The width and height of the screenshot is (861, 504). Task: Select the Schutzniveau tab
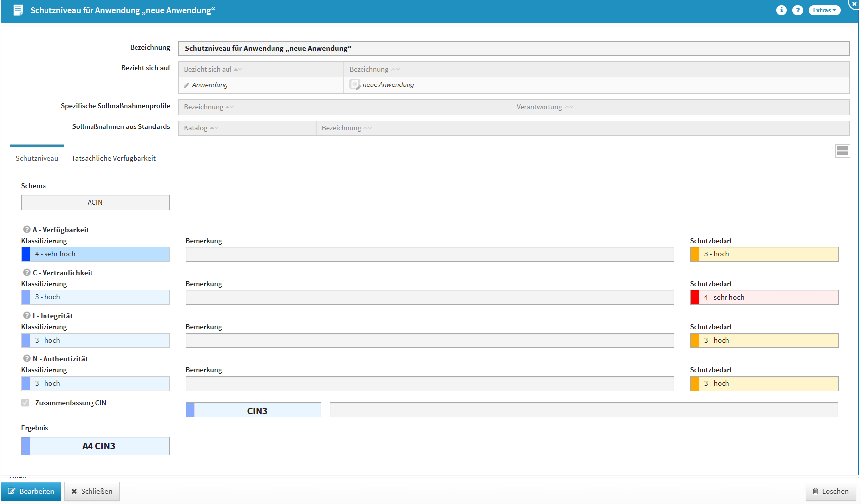[37, 158]
